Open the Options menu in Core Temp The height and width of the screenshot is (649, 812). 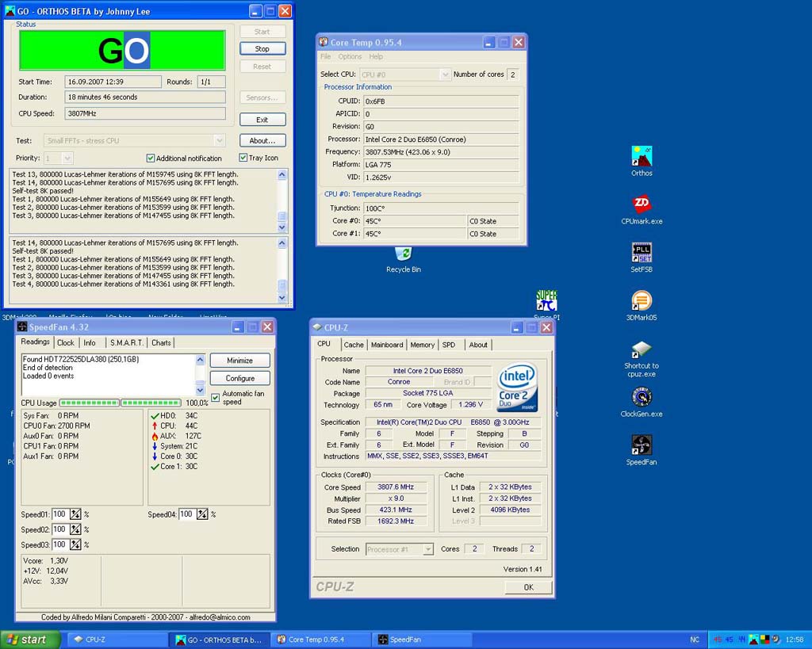tap(350, 56)
